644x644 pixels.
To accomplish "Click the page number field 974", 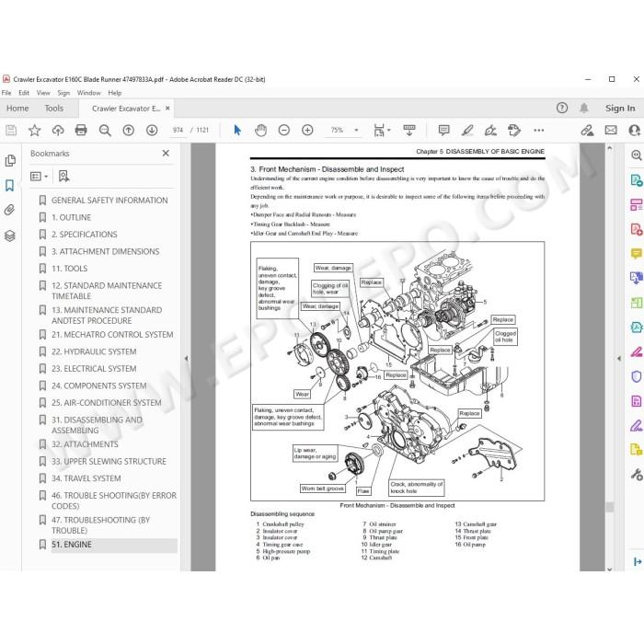I will pos(178,131).
